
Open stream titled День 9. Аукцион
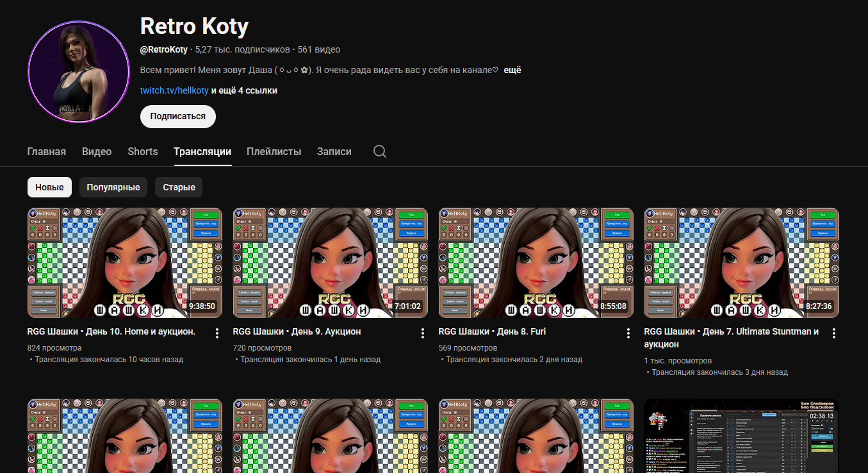tap(297, 331)
